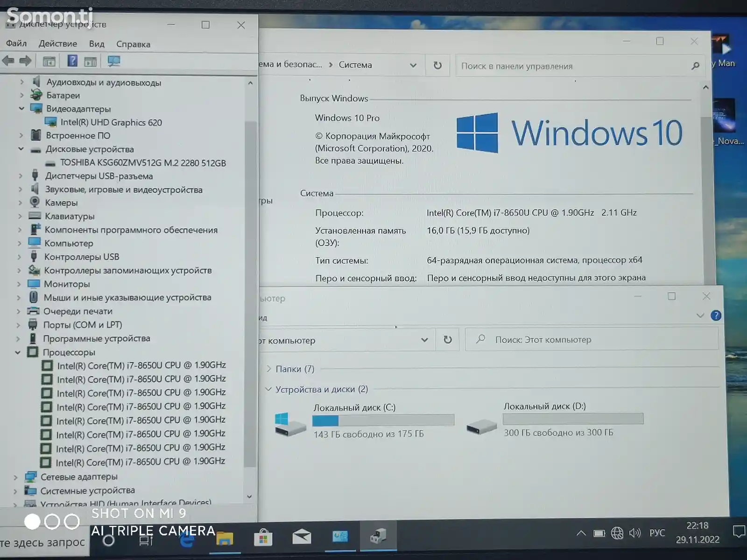Viewport: 747px width, 560px height.
Task: Click the Диспетчеры USB-разъема icon
Action: pyautogui.click(x=35, y=175)
